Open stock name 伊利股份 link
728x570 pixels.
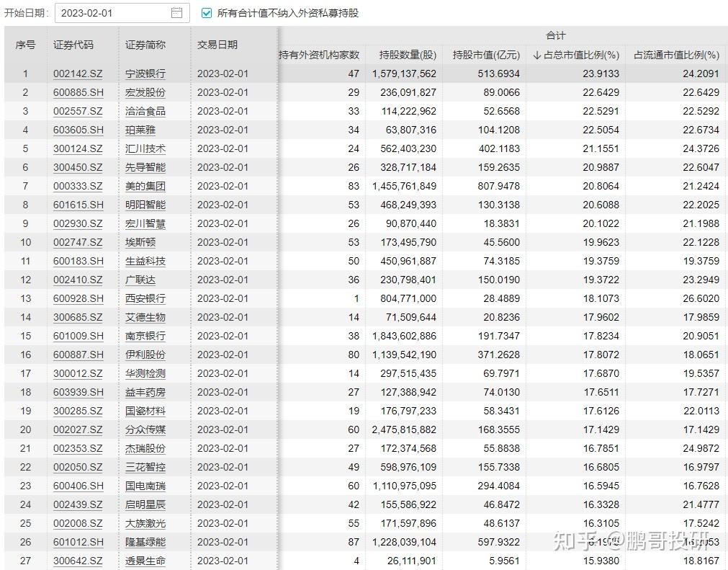pos(145,355)
